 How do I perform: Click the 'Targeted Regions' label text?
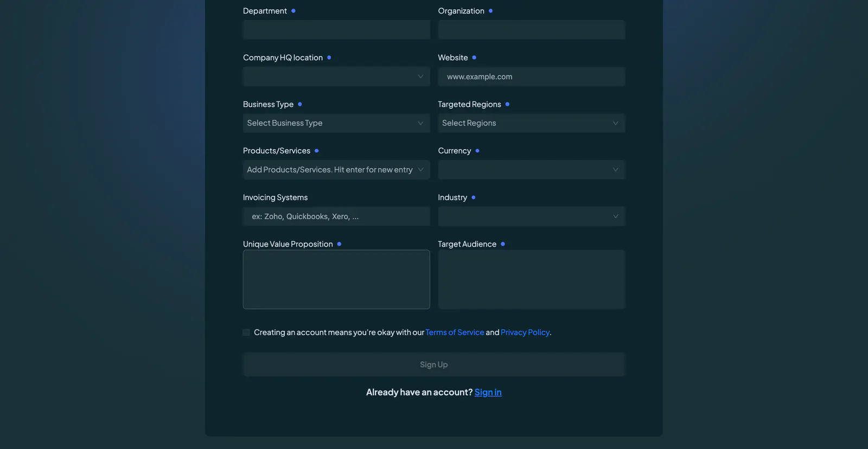(469, 104)
